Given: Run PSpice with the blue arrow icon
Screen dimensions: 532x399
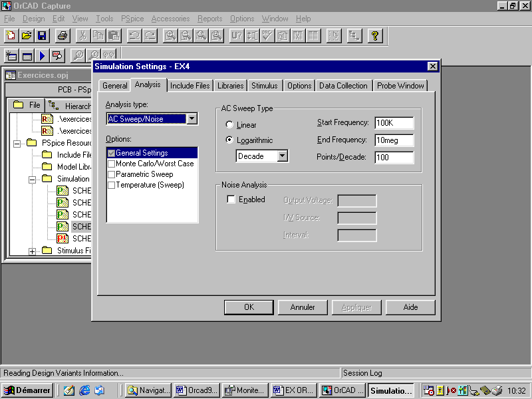Looking at the screenshot, I should point(42,56).
